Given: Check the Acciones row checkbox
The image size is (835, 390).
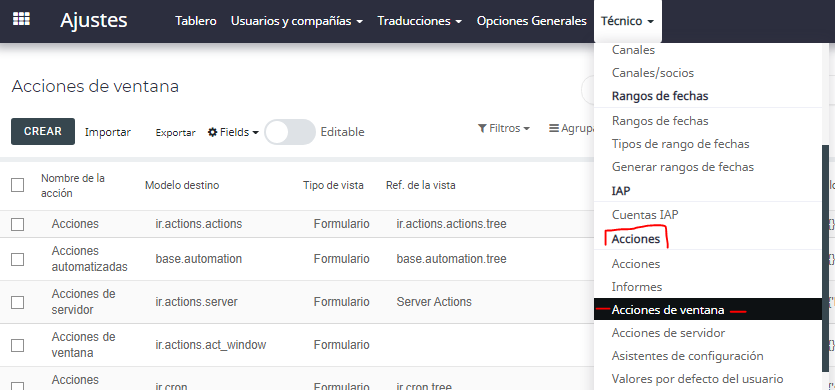Looking at the screenshot, I should (x=18, y=224).
